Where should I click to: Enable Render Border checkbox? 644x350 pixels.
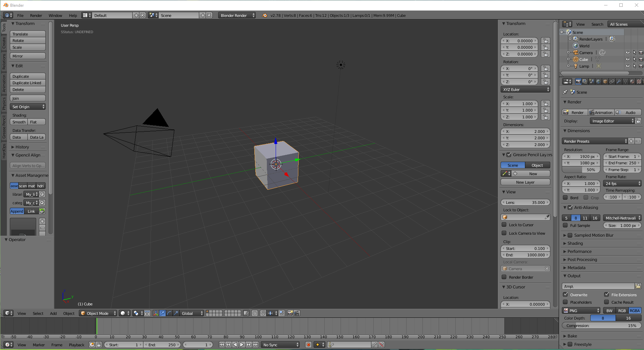coord(504,277)
